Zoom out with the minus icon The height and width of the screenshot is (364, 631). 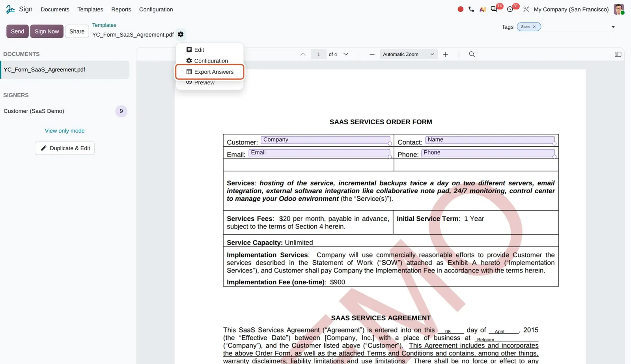[372, 54]
